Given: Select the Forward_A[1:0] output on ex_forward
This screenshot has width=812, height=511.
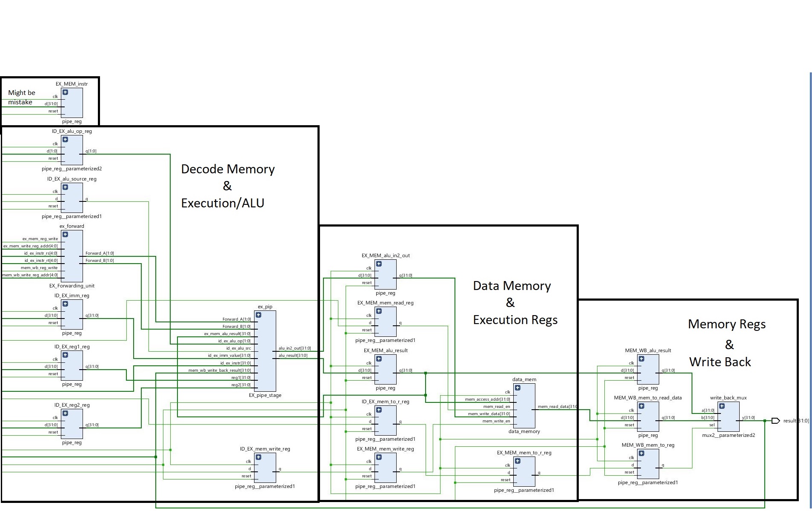Looking at the screenshot, I should pos(99,253).
